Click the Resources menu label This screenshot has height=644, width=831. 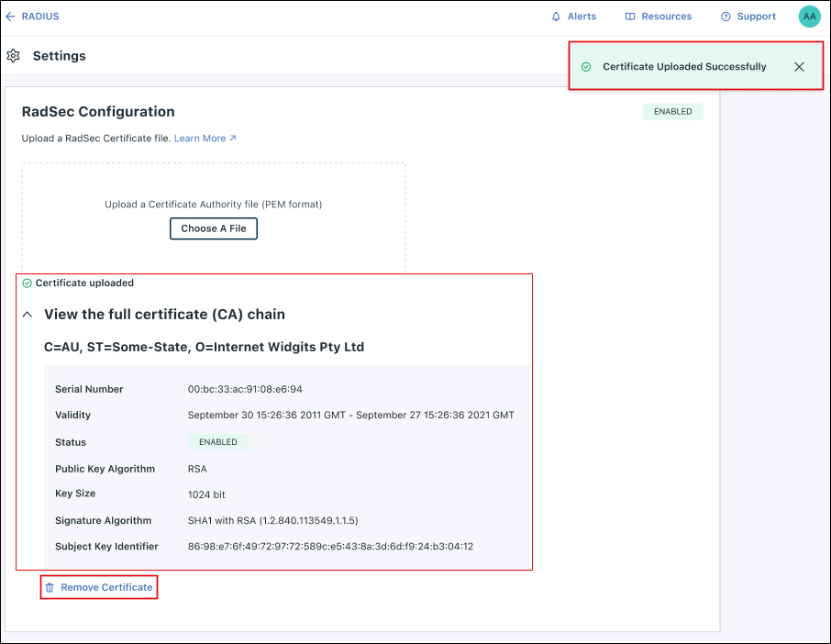666,17
